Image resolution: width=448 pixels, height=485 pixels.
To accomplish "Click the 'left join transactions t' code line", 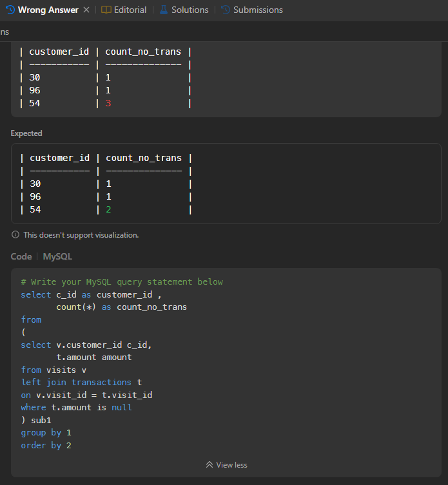I will (81, 383).
